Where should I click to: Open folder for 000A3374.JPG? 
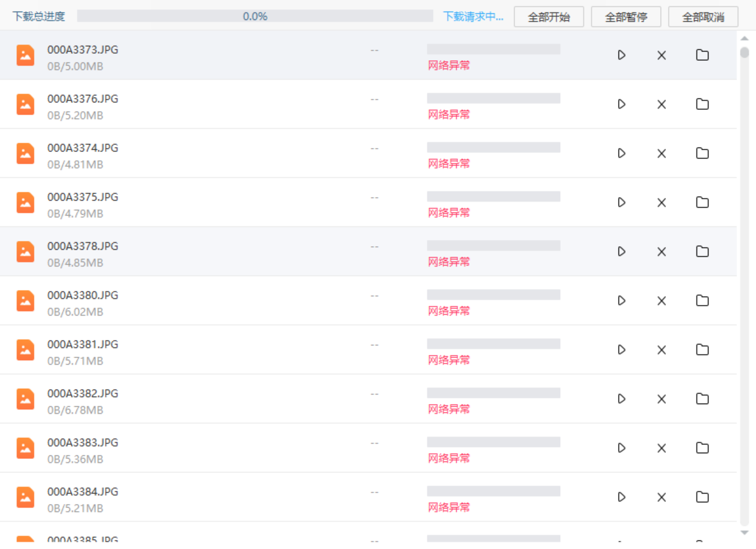pos(702,153)
